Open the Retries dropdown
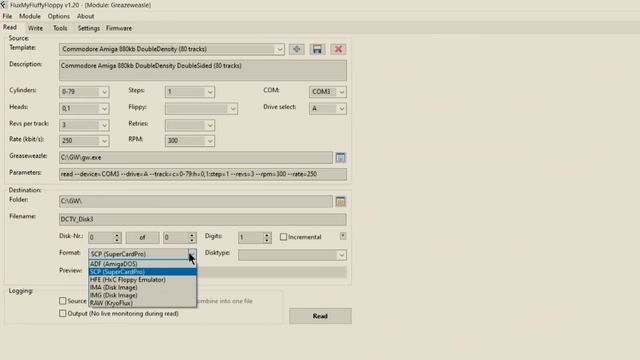 click(210, 125)
